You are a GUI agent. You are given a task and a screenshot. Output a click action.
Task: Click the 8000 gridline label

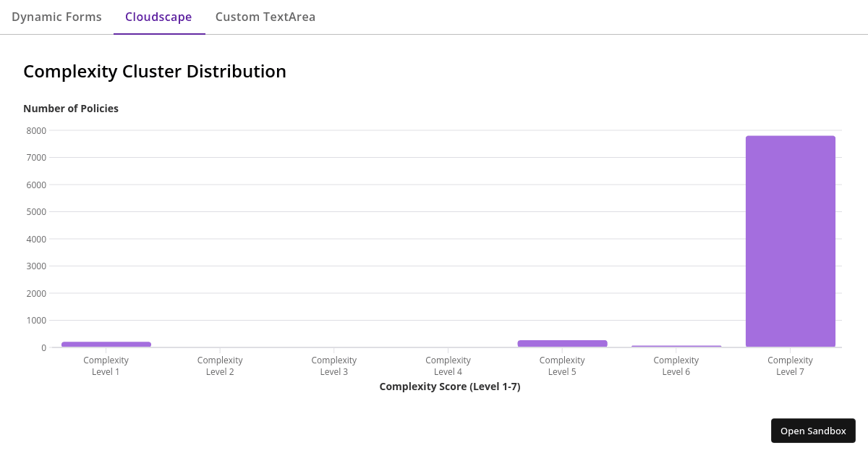pyautogui.click(x=35, y=130)
